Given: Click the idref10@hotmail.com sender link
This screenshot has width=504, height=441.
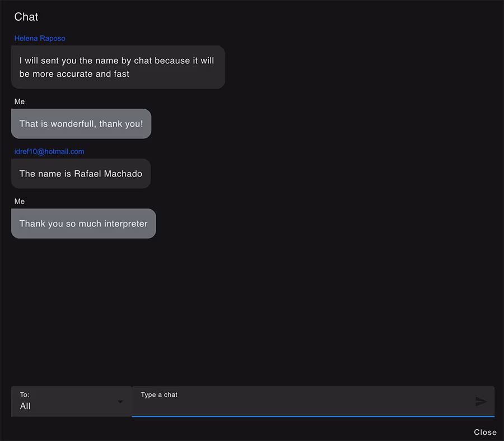Looking at the screenshot, I should (49, 151).
